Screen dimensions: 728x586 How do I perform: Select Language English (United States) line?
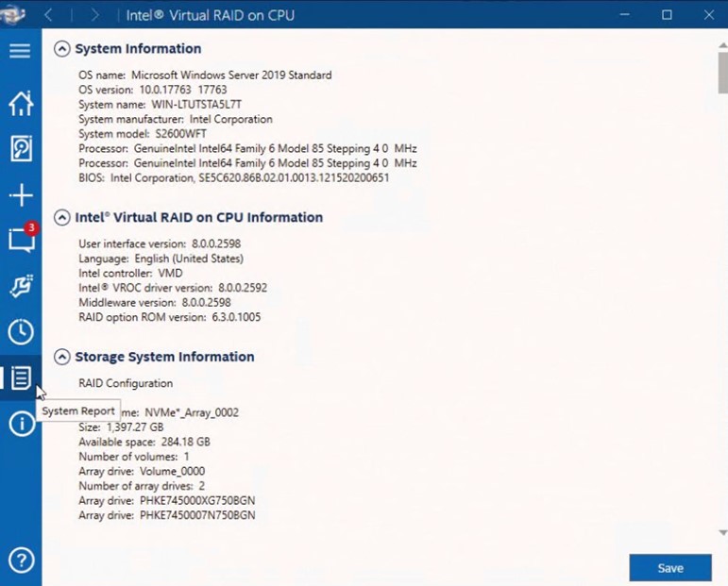161,259
